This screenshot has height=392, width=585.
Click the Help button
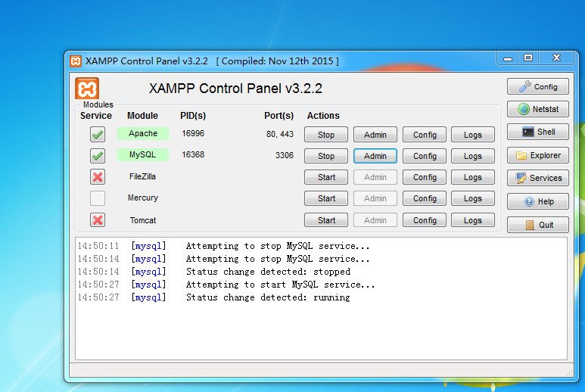click(x=537, y=201)
